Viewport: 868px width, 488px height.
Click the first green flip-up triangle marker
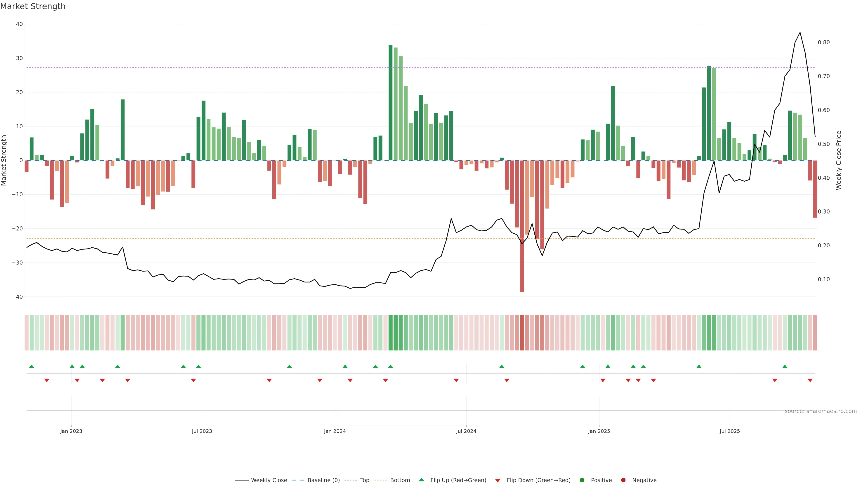click(x=32, y=366)
